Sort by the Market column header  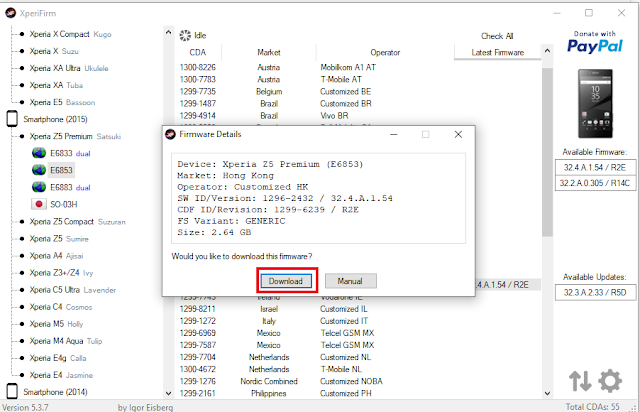(269, 52)
